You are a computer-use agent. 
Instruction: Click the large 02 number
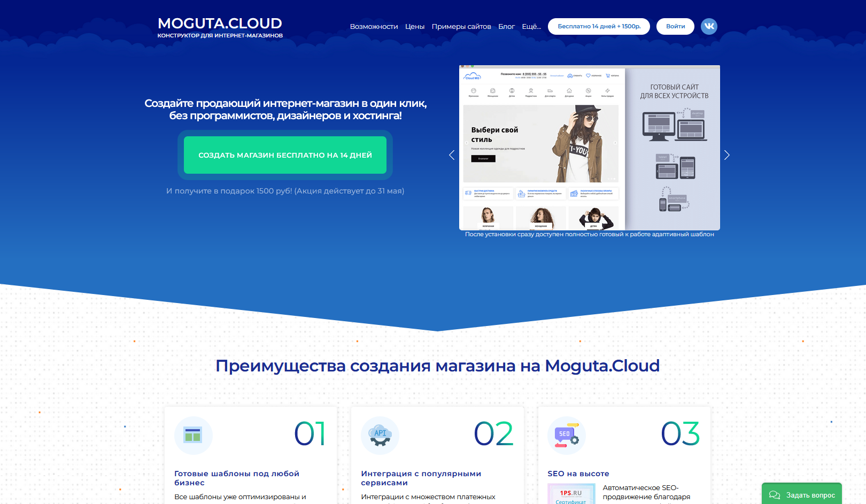[494, 433]
